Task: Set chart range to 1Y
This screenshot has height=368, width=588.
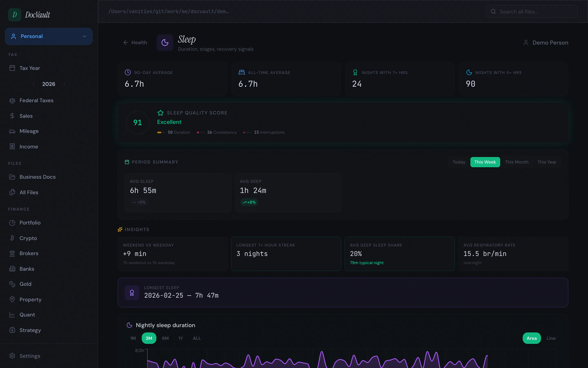Action: [180, 338]
